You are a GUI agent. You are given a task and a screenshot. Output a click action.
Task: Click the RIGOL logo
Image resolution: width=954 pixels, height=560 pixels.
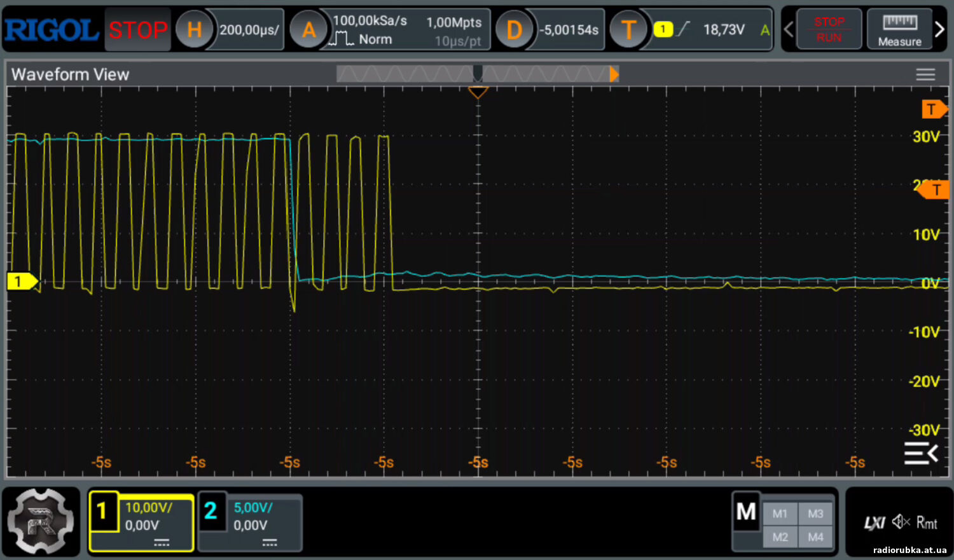point(52,30)
